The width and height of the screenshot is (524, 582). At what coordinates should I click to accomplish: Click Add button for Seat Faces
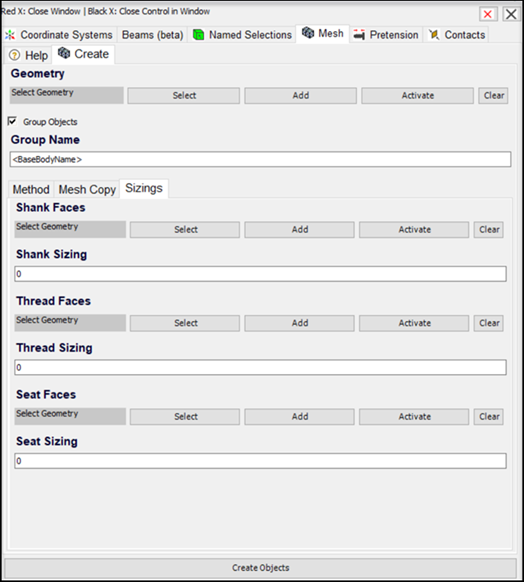(x=299, y=417)
